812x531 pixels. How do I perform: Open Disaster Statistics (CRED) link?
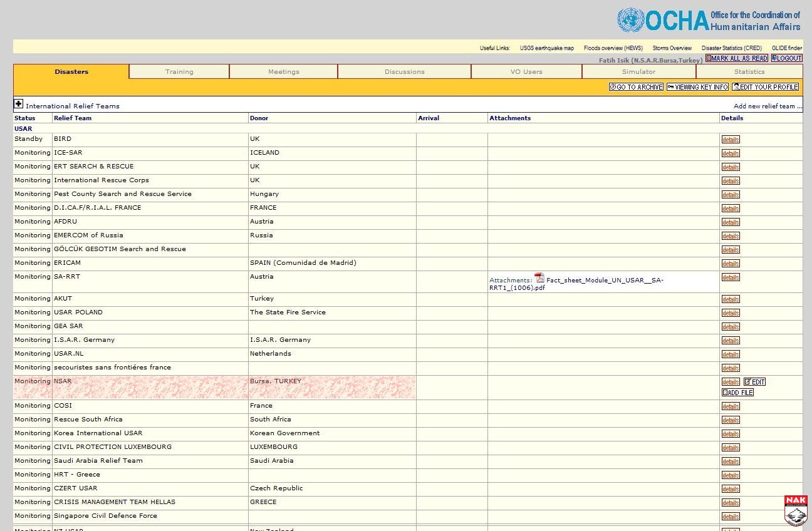732,48
